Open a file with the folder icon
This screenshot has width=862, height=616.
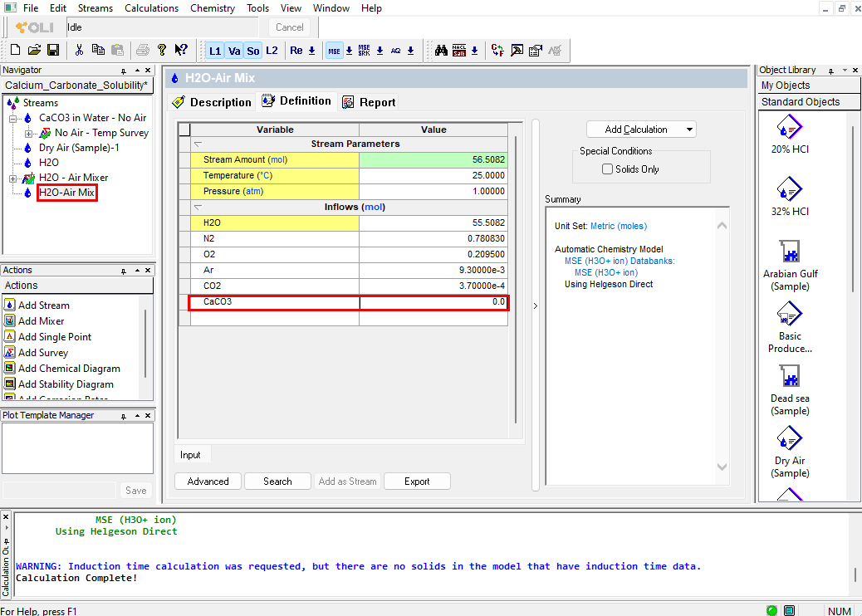[34, 51]
